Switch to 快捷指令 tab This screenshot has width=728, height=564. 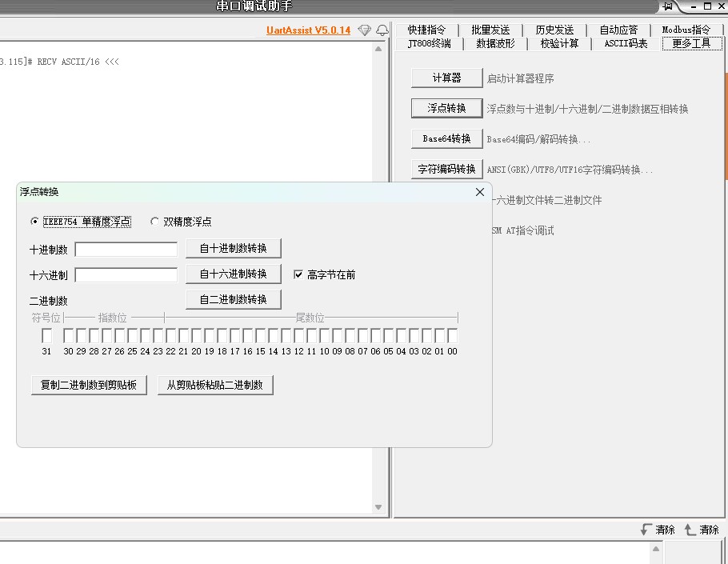(x=426, y=30)
